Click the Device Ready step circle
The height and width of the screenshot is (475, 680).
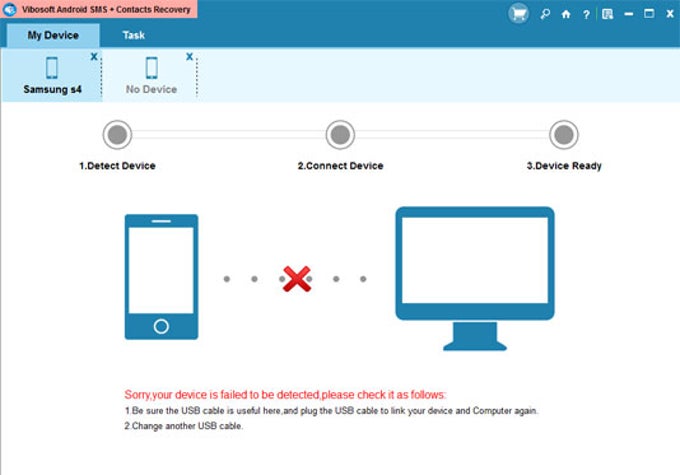(x=563, y=134)
